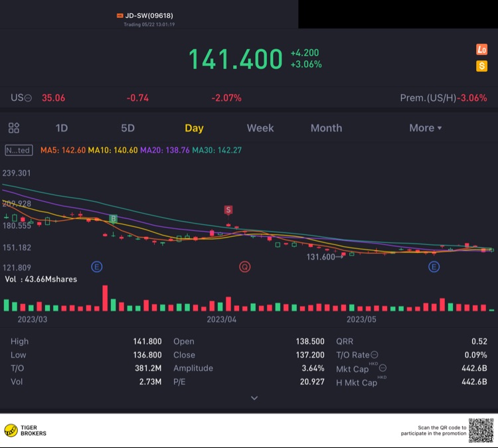Tap the T/O value 381.2M

(x=148, y=368)
